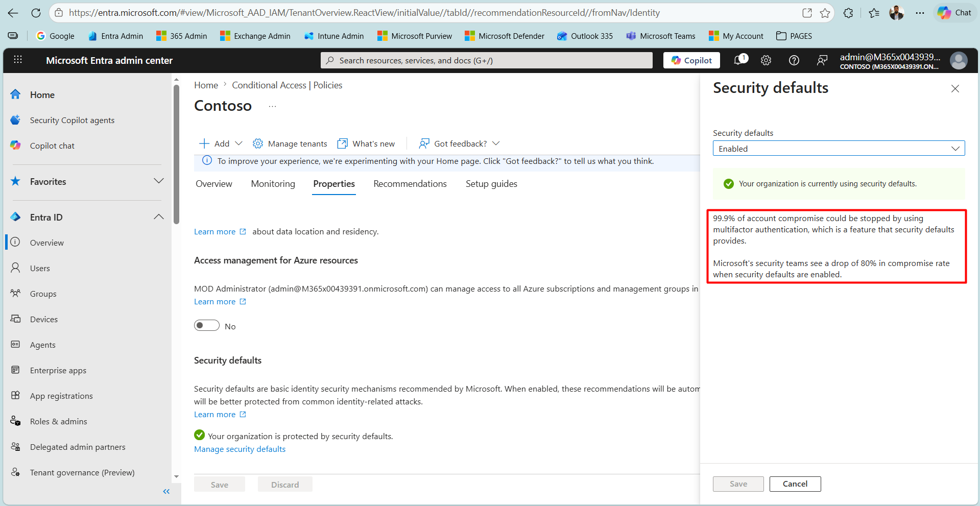Screen dimensions: 980x506
Task: Switch to the Overview tab
Action: (x=214, y=184)
